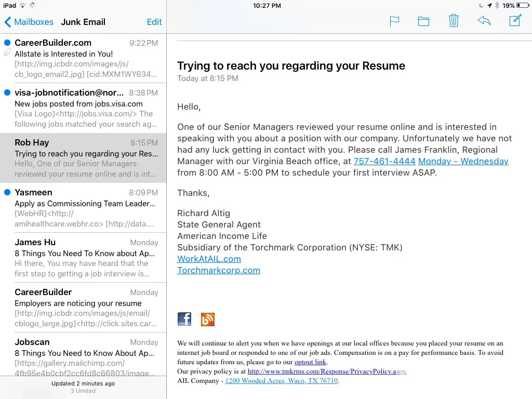Flag the current email message
This screenshot has width=532, height=399.
pyautogui.click(x=394, y=21)
